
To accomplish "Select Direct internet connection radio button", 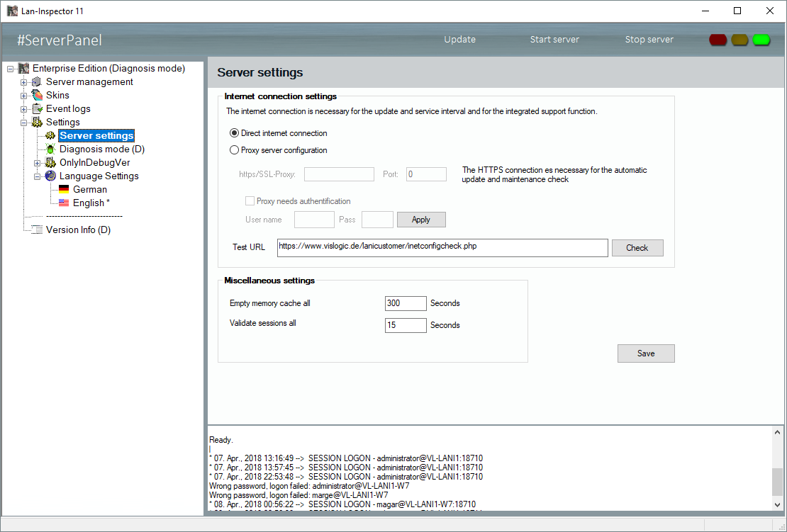I will coord(235,133).
